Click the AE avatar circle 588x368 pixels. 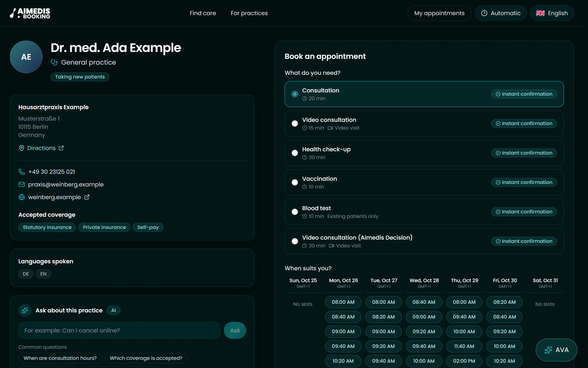pyautogui.click(x=26, y=57)
